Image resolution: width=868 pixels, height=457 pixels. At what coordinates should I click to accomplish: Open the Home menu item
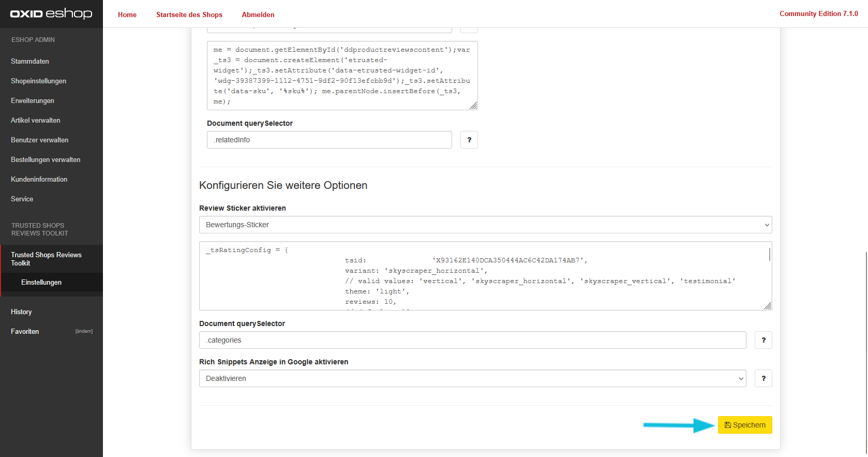127,14
